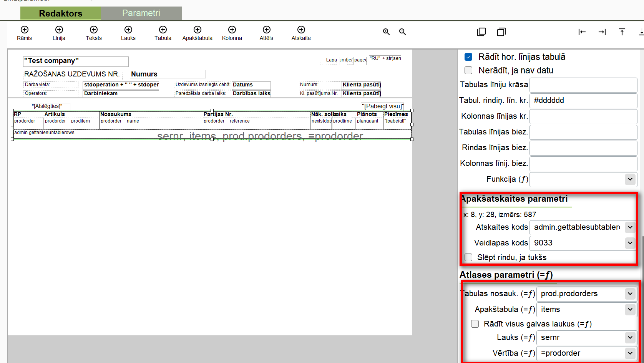
Task: Click the Rindas līnijas biez. input
Action: (x=583, y=148)
